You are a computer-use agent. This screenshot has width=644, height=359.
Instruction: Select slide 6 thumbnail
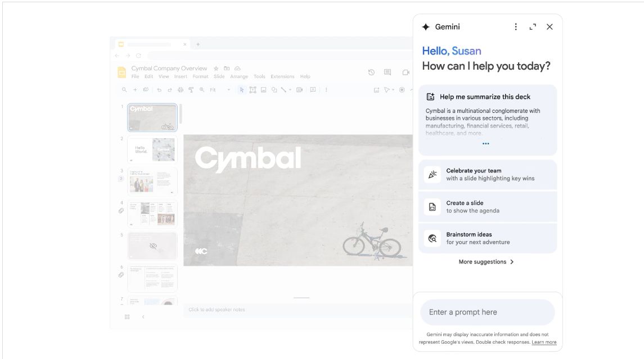click(152, 278)
